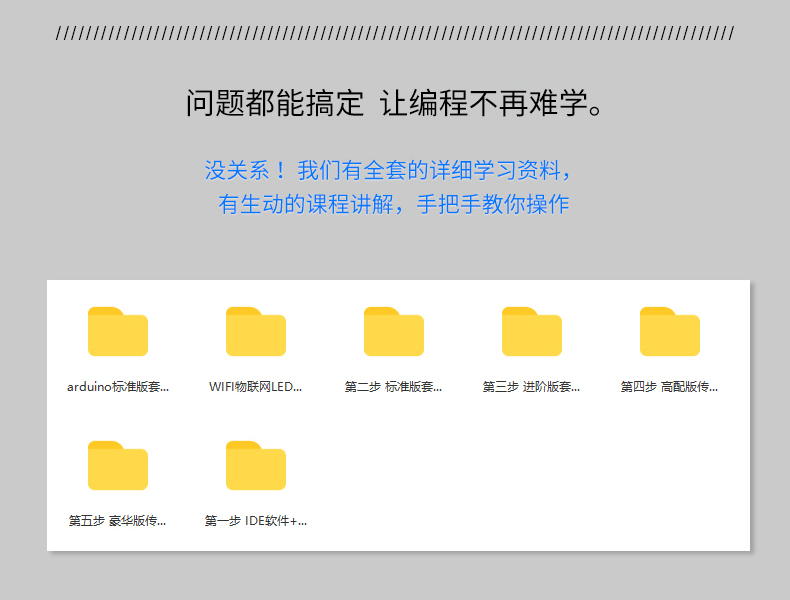Click the 'arduino标准版套...' folder name label
Image resolution: width=790 pixels, height=600 pixels.
(118, 387)
